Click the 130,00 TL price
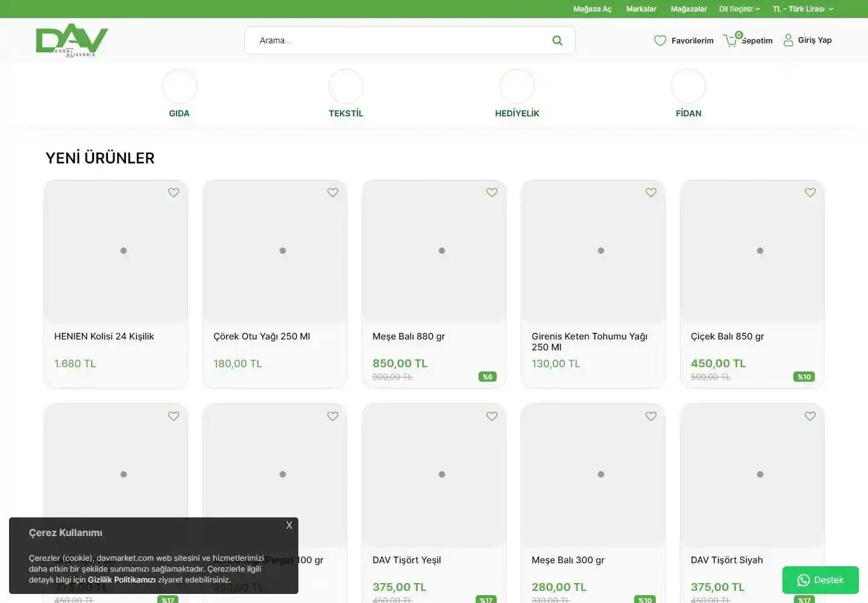This screenshot has width=868, height=603. pyautogui.click(x=556, y=364)
